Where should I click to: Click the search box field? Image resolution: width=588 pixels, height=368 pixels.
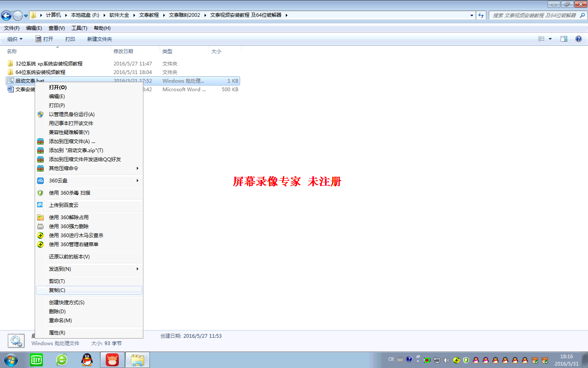coord(537,16)
